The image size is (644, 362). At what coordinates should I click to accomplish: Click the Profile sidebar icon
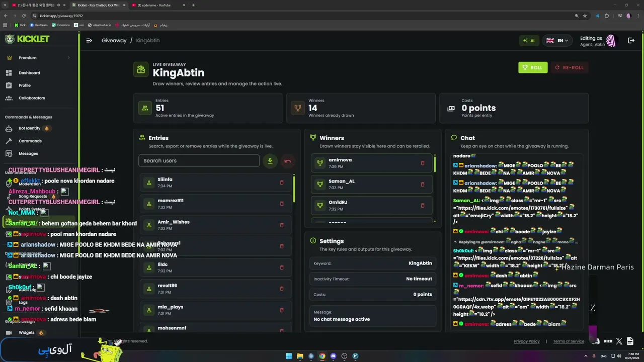tap(9, 85)
